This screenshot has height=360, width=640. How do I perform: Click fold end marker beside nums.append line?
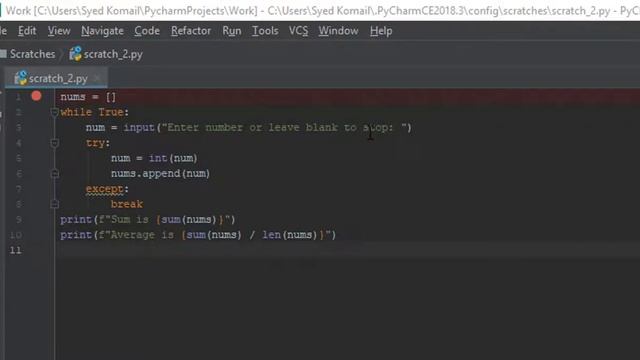click(54, 174)
